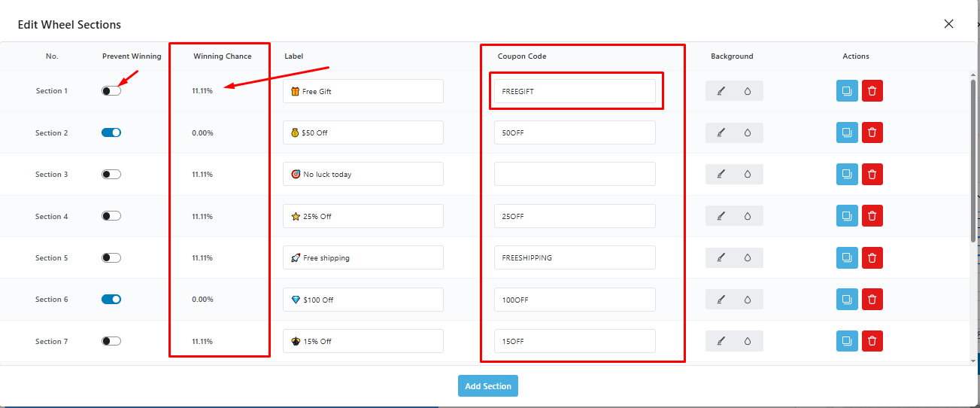The width and height of the screenshot is (980, 408).
Task: Delete Section 4 using the red trash button
Action: point(872,216)
